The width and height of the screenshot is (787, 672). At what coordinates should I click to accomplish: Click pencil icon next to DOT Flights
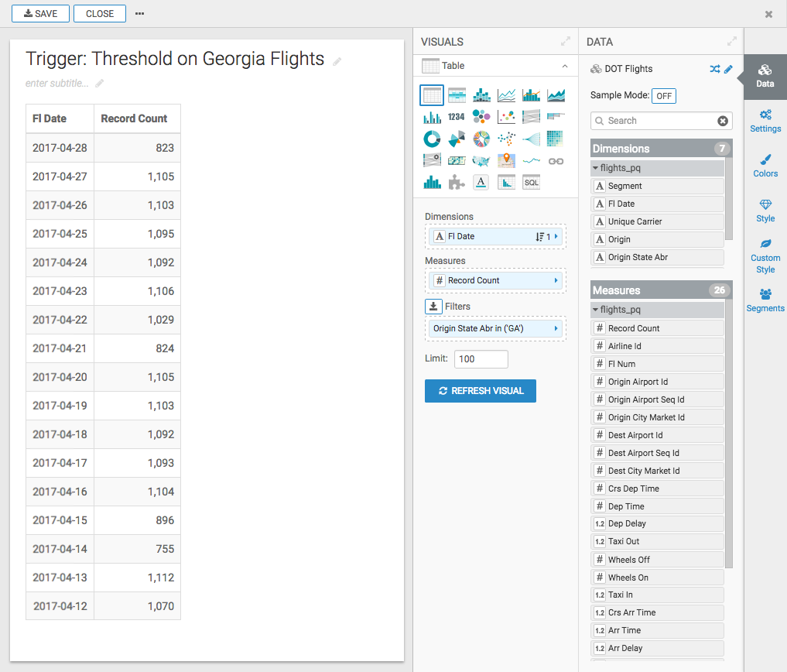(x=728, y=69)
